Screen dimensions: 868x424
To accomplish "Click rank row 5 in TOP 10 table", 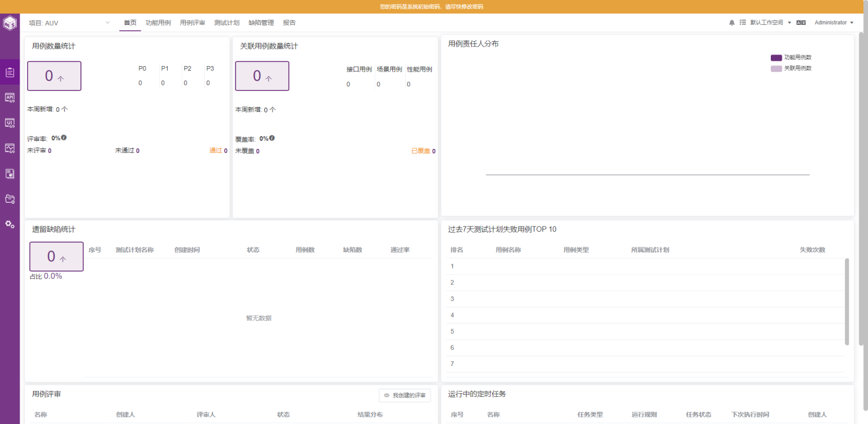I will (x=645, y=331).
